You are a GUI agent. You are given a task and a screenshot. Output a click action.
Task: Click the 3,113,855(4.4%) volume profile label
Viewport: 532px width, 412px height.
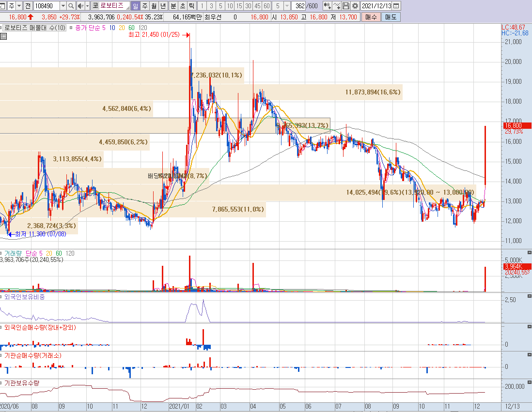click(x=78, y=159)
